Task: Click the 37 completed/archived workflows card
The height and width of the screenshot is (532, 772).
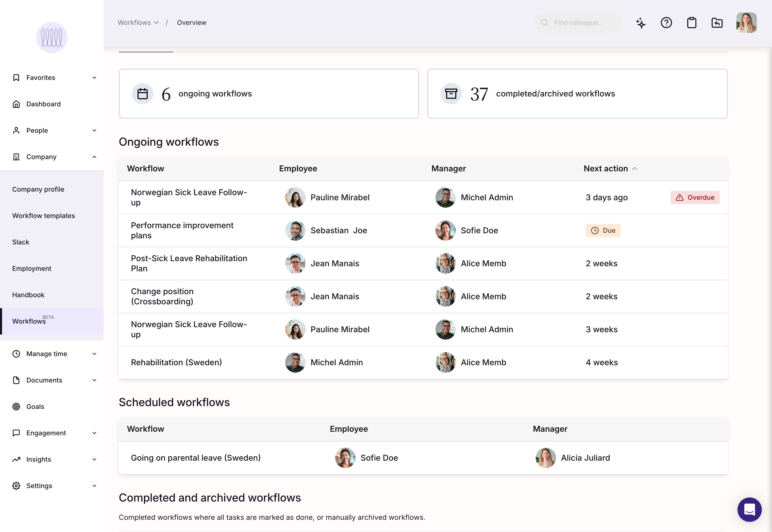Action: [x=577, y=94]
